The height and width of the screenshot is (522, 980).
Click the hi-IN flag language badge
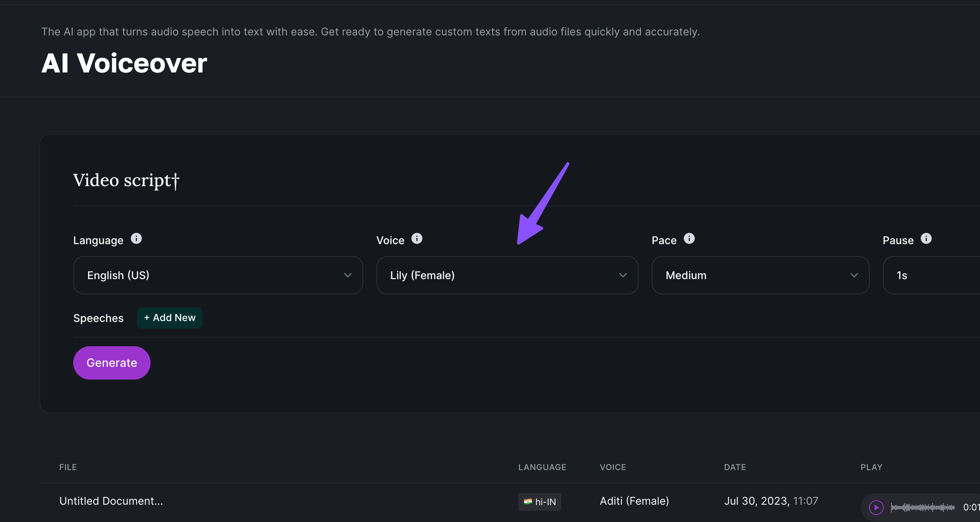[x=539, y=502]
